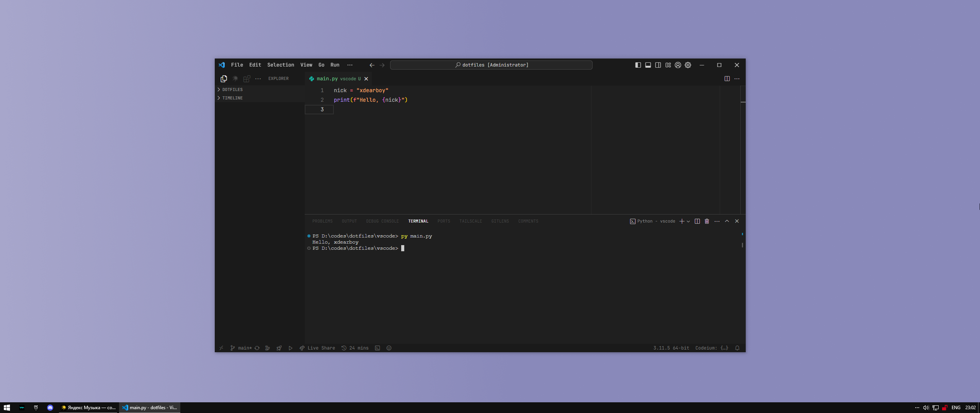Click the dotfiles command center search box

point(491,65)
